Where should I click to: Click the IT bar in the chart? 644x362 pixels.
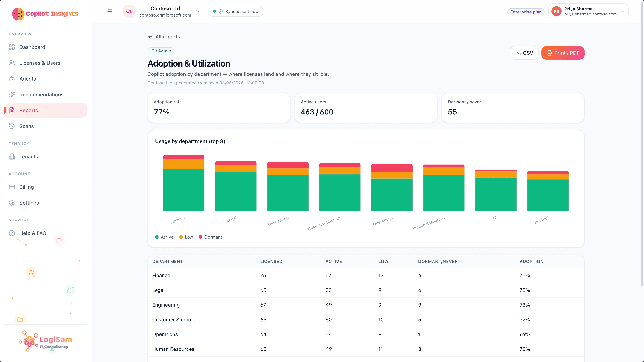click(x=496, y=190)
